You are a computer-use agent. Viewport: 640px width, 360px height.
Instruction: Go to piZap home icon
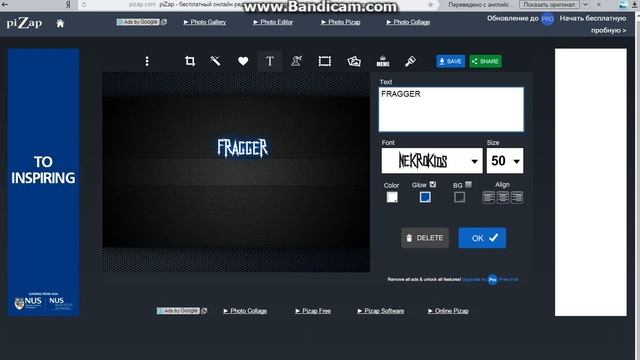click(60, 23)
